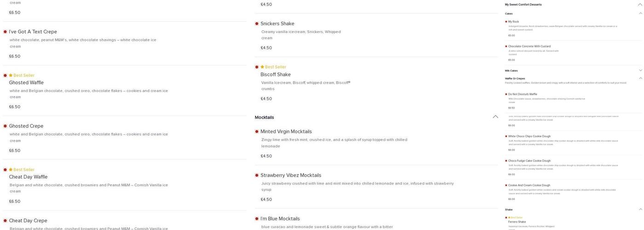
Task: Open Chocolate Concrete With Custard item
Action: (x=529, y=46)
